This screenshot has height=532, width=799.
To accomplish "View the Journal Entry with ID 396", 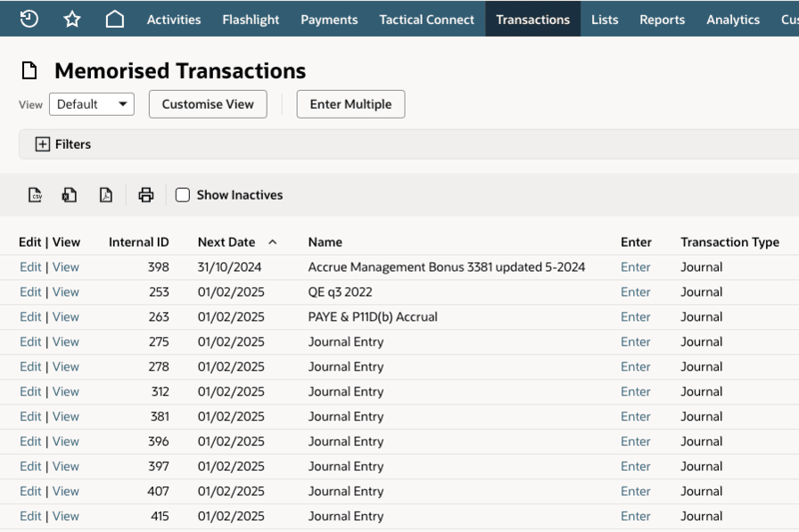I will [x=66, y=442].
